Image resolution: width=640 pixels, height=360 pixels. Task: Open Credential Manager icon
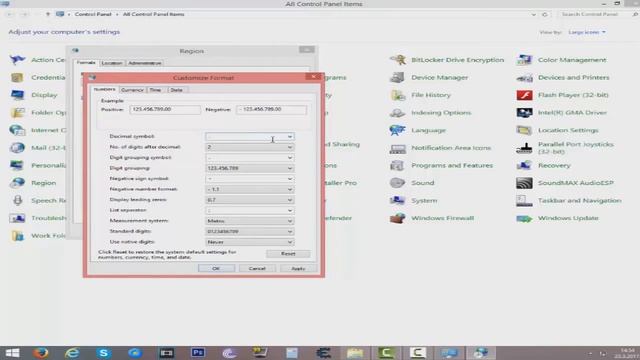[17, 78]
